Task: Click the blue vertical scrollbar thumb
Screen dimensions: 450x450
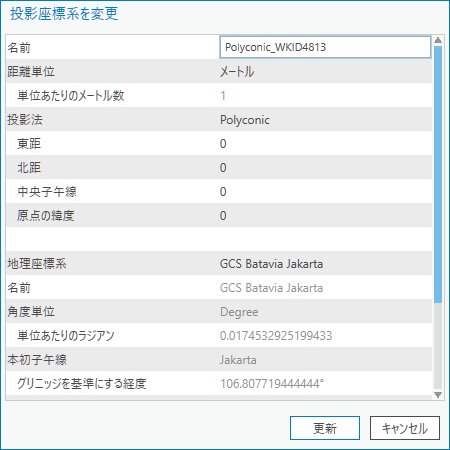Action: tap(438, 174)
